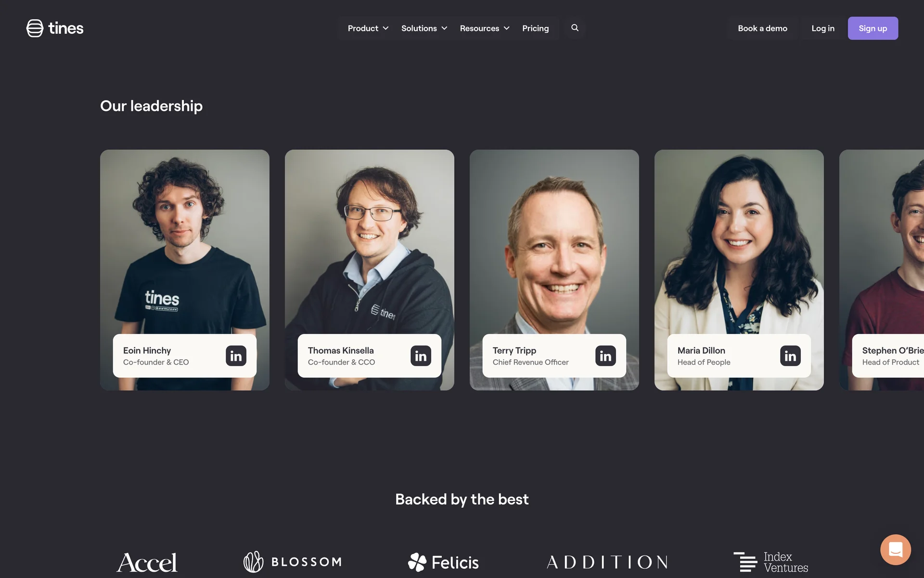Select Stephen O'Brien's leadership card
The height and width of the screenshot is (578, 924).
point(882,270)
